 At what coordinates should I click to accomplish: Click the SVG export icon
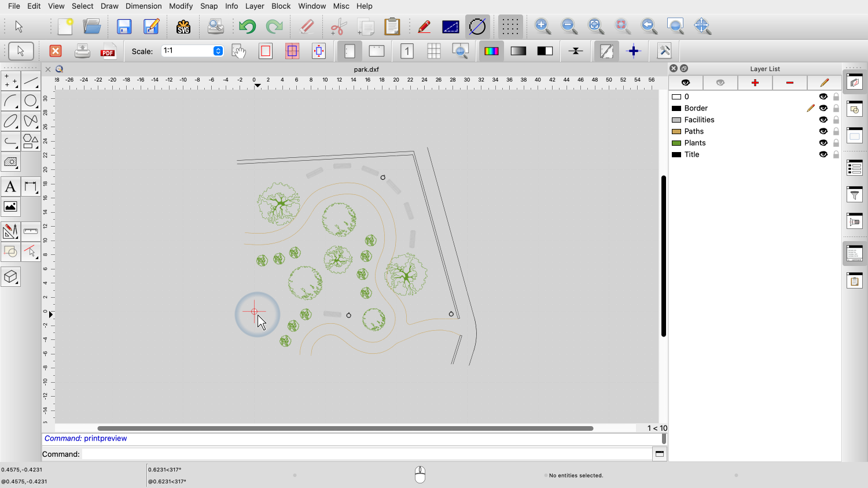tap(183, 27)
